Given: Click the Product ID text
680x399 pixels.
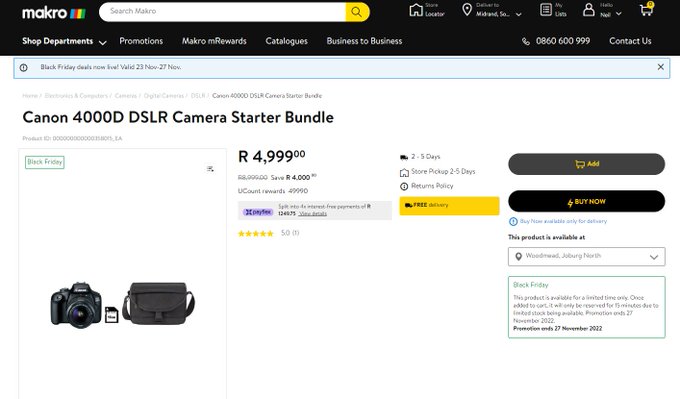Looking at the screenshot, I should (72, 139).
